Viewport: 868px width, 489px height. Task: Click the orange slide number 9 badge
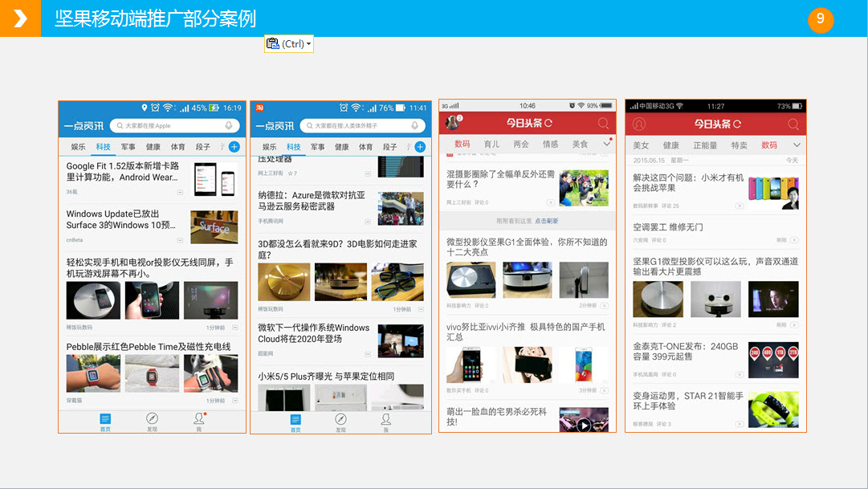[820, 19]
